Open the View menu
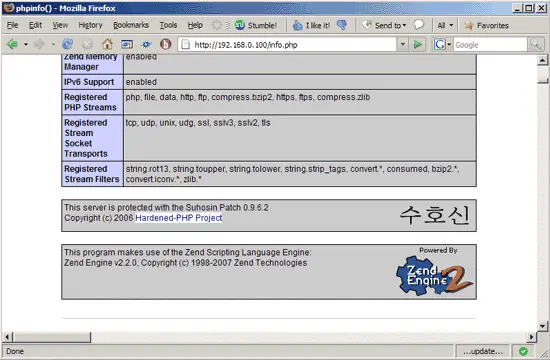Image resolution: width=550 pixels, height=360 pixels. click(x=60, y=25)
